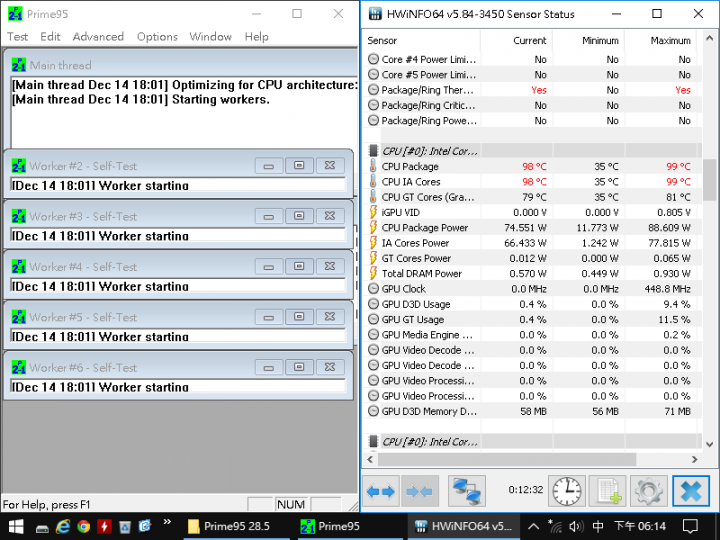Click the Current column header
Image resolution: width=720 pixels, height=540 pixels.
pos(516,40)
